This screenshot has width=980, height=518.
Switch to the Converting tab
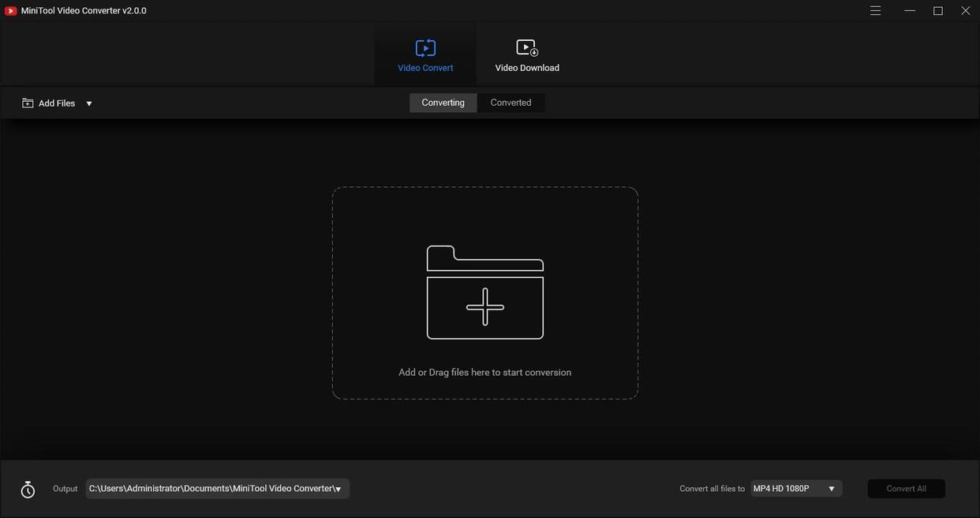click(443, 103)
